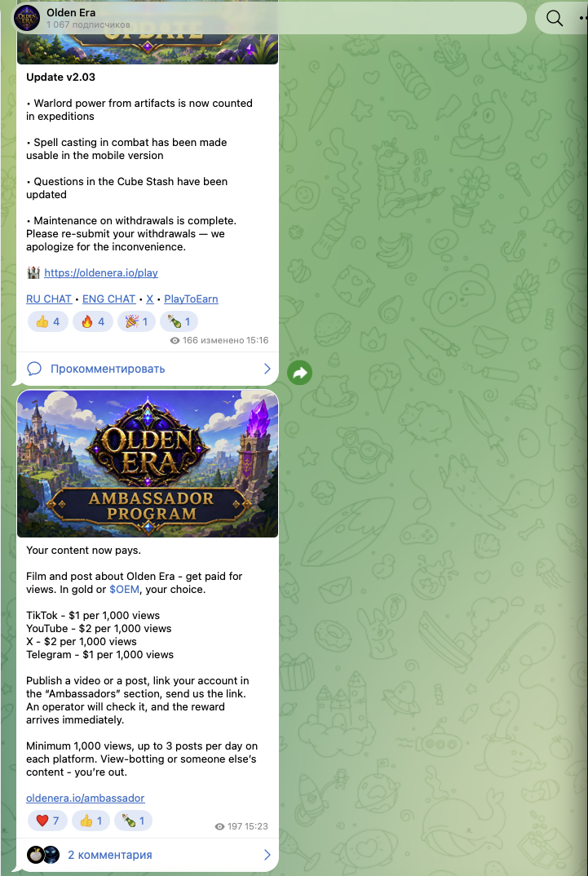Click comment bubble icon beside Прокомментировать
Viewport: 588px width, 876px height.
(x=34, y=369)
